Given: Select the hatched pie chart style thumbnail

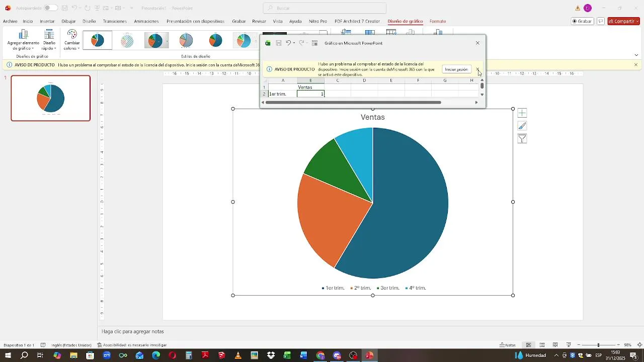Looking at the screenshot, I should (127, 40).
